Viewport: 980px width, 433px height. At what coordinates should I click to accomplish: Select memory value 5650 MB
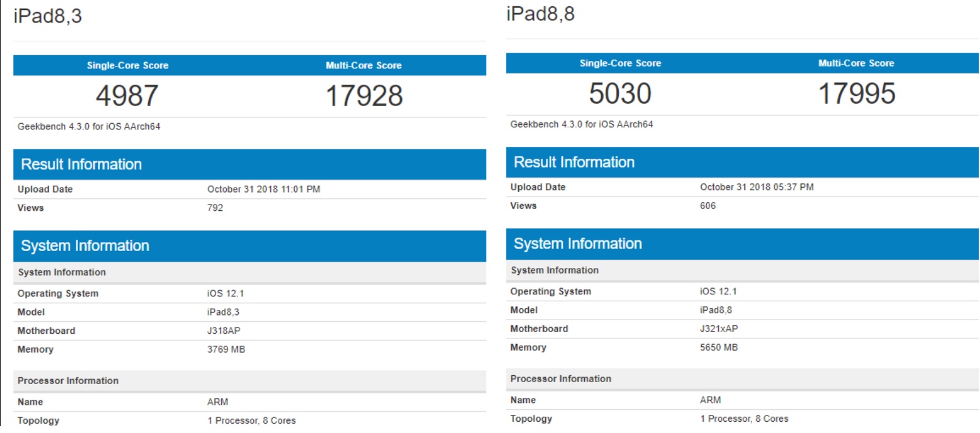tap(719, 348)
